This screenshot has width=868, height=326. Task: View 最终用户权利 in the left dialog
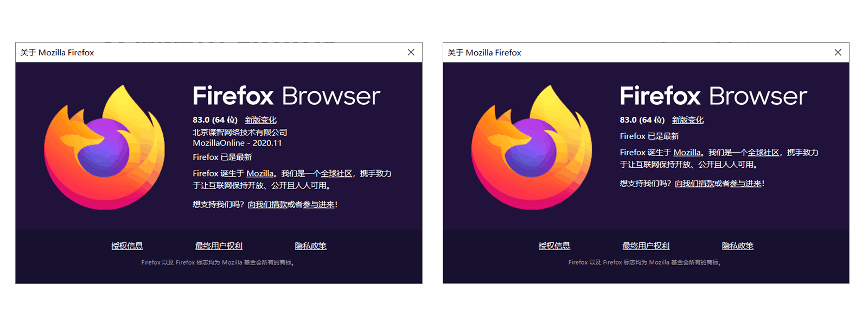(219, 246)
